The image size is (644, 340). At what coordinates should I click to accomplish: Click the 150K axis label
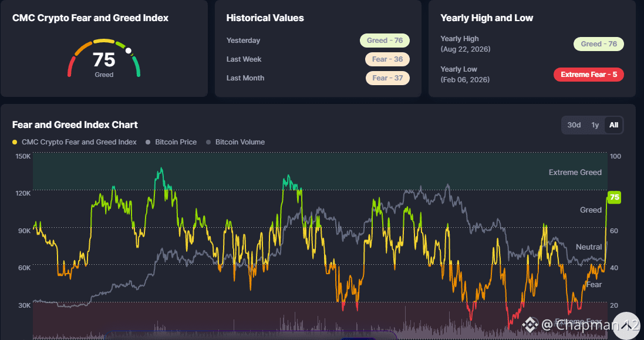click(23, 156)
